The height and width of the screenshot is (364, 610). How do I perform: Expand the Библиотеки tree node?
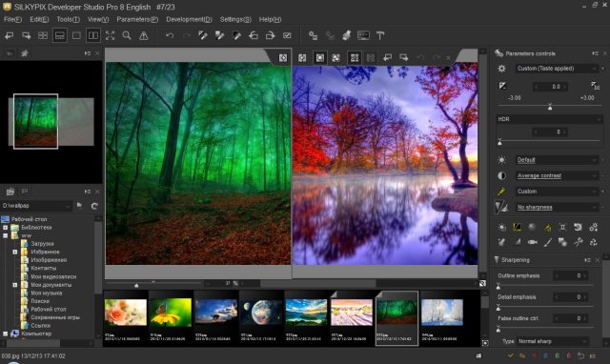(6, 228)
